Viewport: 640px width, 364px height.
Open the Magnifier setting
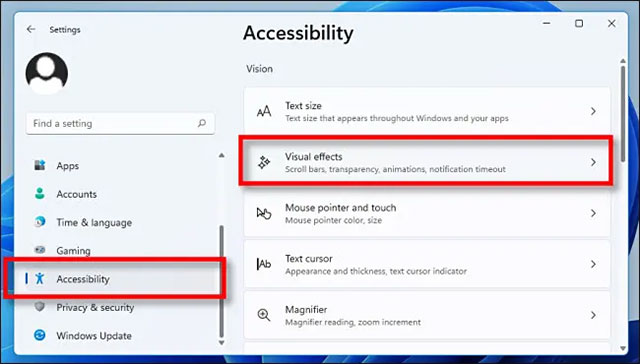pos(427,315)
